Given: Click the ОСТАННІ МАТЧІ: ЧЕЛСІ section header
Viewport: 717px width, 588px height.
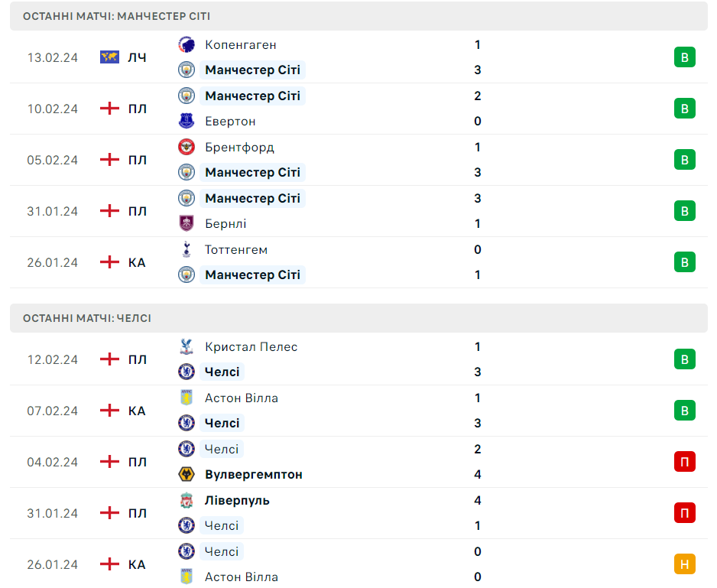Looking at the screenshot, I should coord(87,318).
